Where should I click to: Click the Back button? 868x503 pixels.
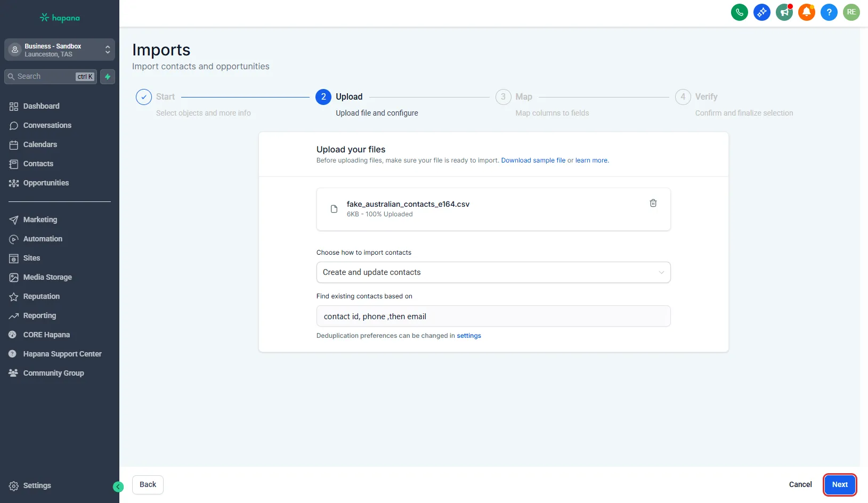pyautogui.click(x=148, y=485)
